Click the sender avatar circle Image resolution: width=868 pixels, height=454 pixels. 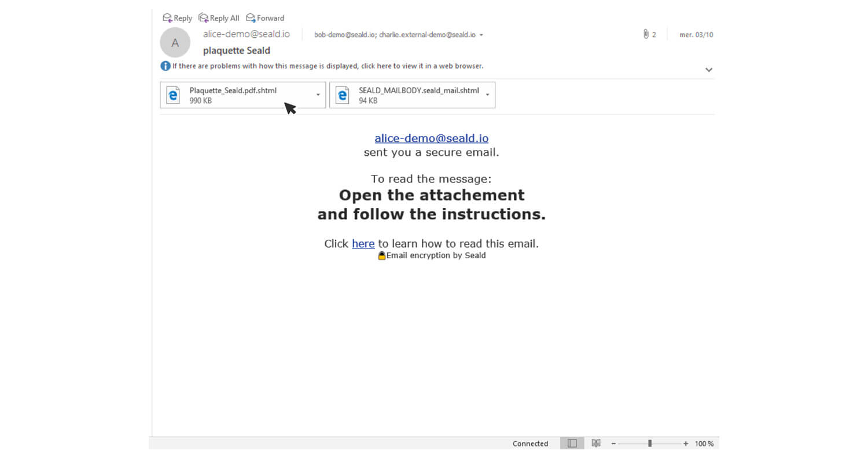click(175, 43)
